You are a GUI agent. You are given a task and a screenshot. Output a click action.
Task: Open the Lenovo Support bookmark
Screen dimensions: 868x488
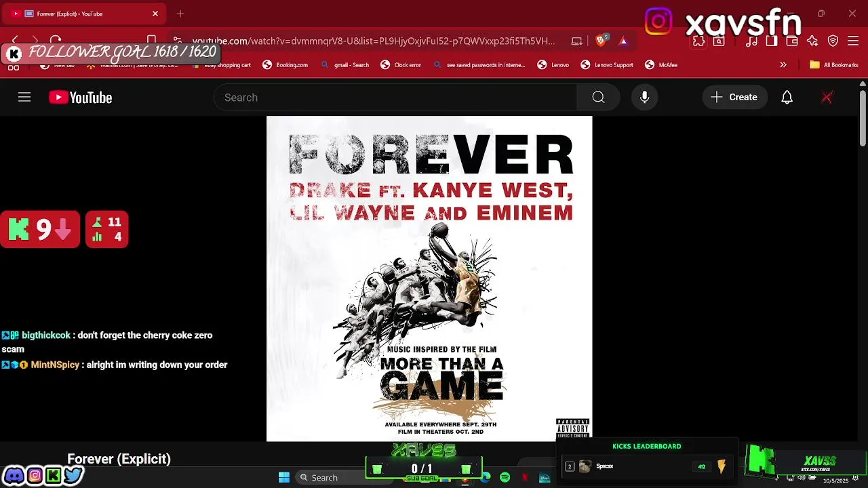click(607, 65)
